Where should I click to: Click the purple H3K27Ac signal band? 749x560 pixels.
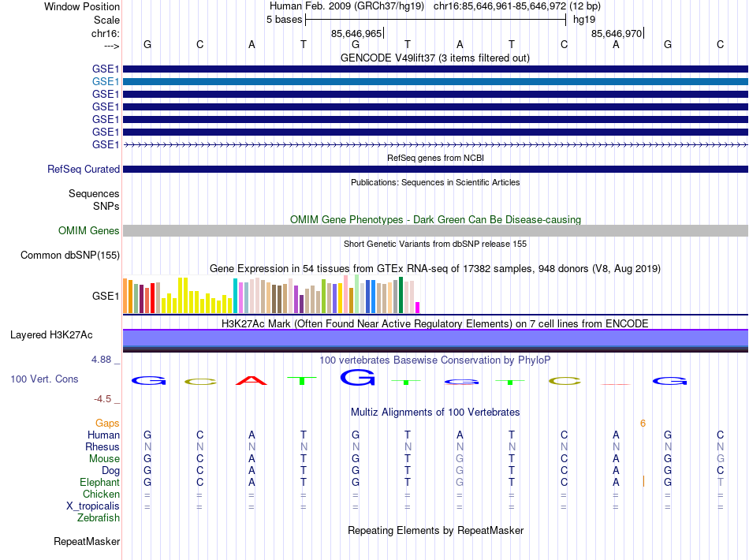(436, 338)
